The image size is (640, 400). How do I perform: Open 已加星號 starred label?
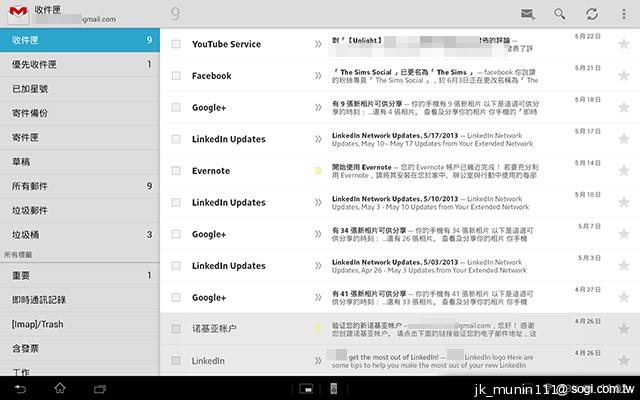tap(80, 89)
